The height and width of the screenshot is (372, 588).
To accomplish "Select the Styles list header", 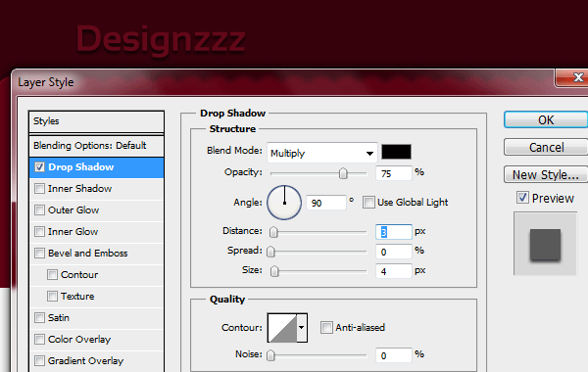I will (x=96, y=121).
